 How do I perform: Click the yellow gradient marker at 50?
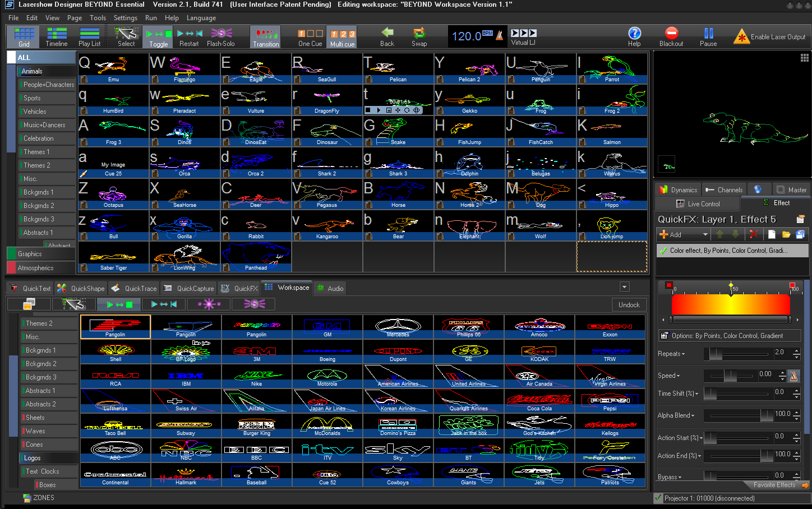tap(731, 286)
